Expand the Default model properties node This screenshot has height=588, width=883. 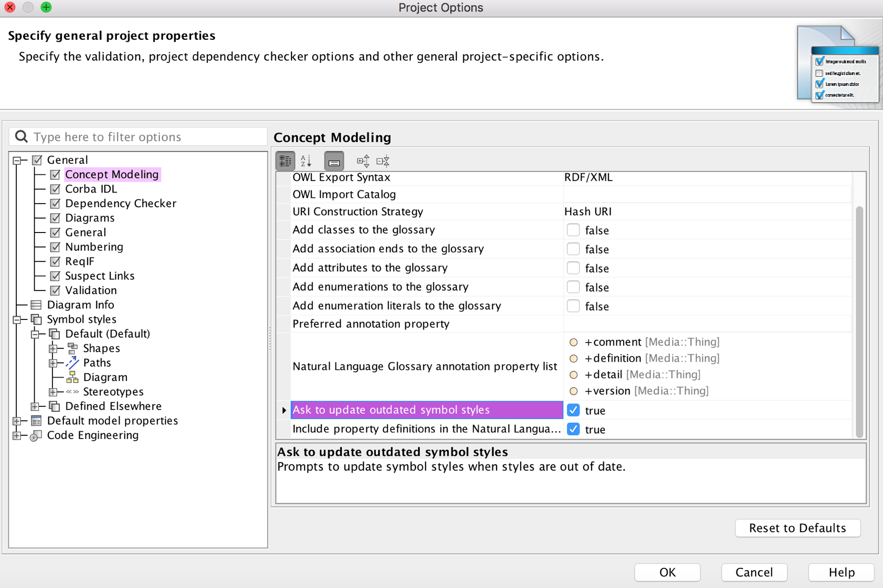[x=17, y=421]
